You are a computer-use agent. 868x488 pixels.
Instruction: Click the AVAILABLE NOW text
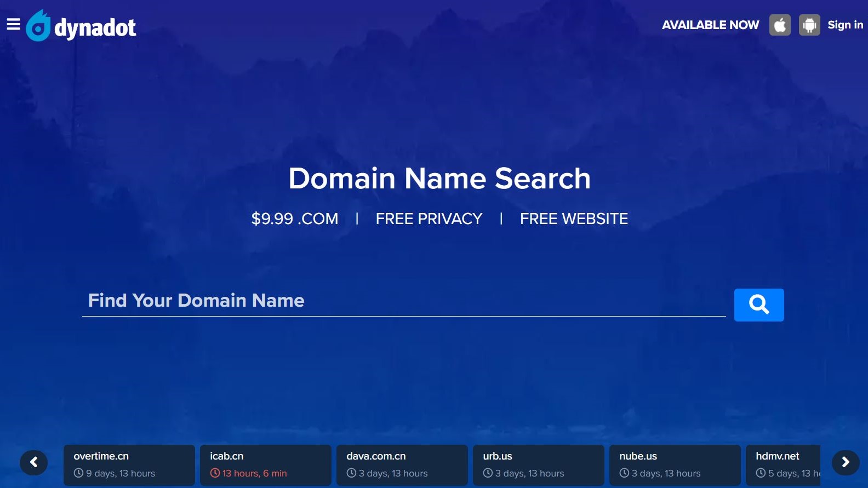coord(710,25)
